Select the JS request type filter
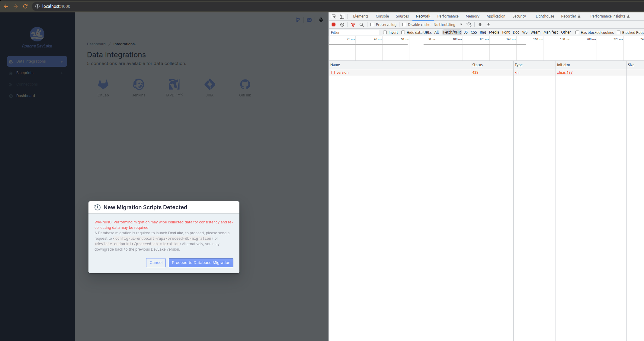 pyautogui.click(x=466, y=32)
